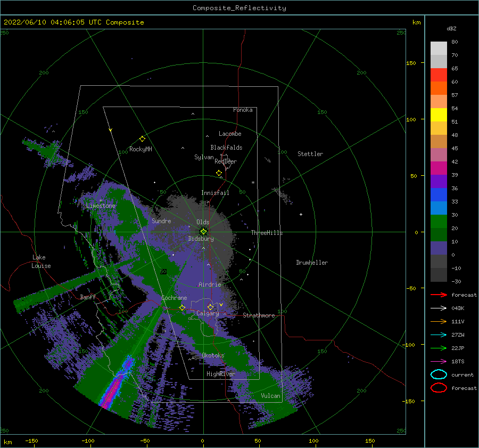Screen dimensions: 479x448
Task: Click the cyan 'current' ellipse legend icon
Action: [x=439, y=374]
